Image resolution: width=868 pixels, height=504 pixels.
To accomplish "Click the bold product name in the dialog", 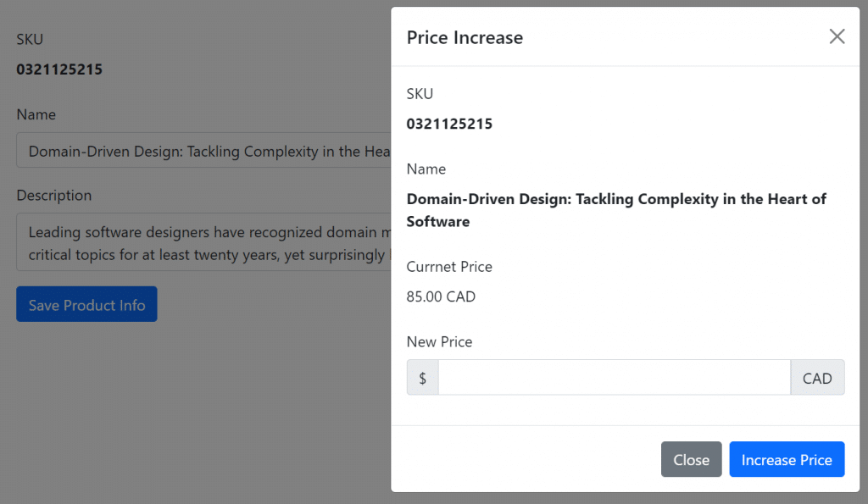I will coord(616,210).
